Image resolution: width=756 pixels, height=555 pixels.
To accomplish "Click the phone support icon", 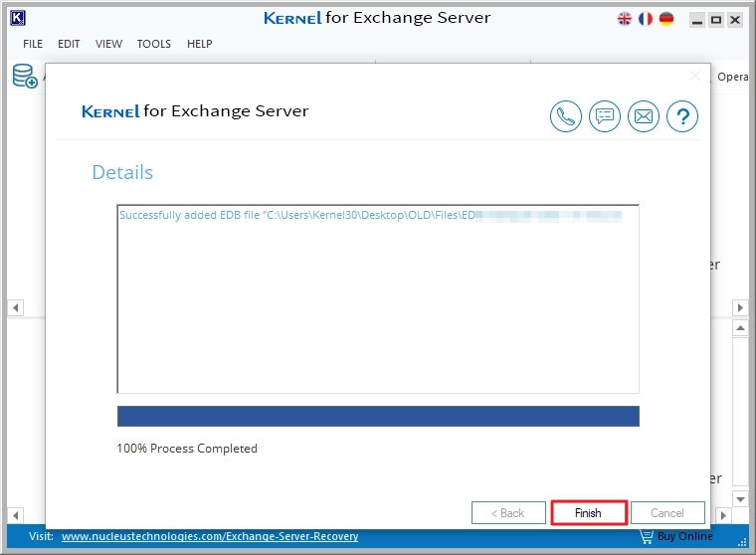I will click(x=566, y=116).
